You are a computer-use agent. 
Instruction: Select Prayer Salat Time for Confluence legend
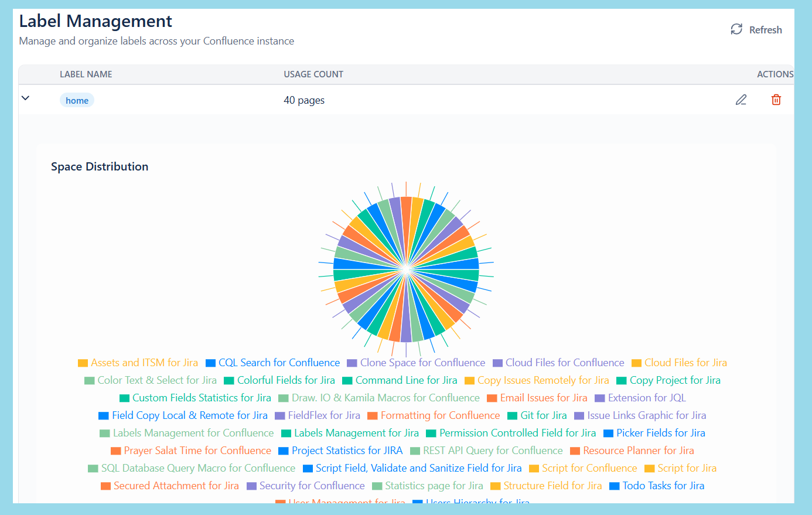point(191,451)
